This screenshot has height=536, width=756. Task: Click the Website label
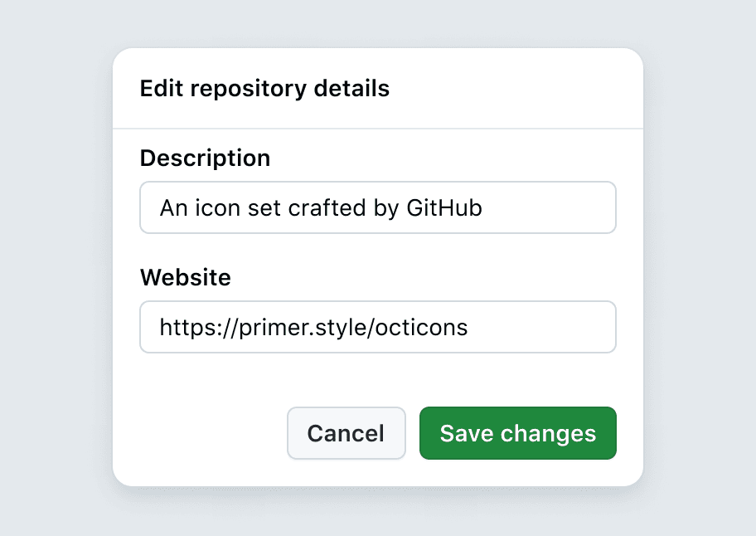click(186, 277)
